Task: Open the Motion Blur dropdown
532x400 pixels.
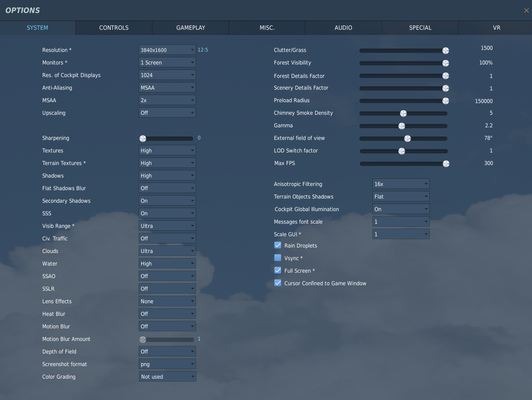Action: point(167,326)
